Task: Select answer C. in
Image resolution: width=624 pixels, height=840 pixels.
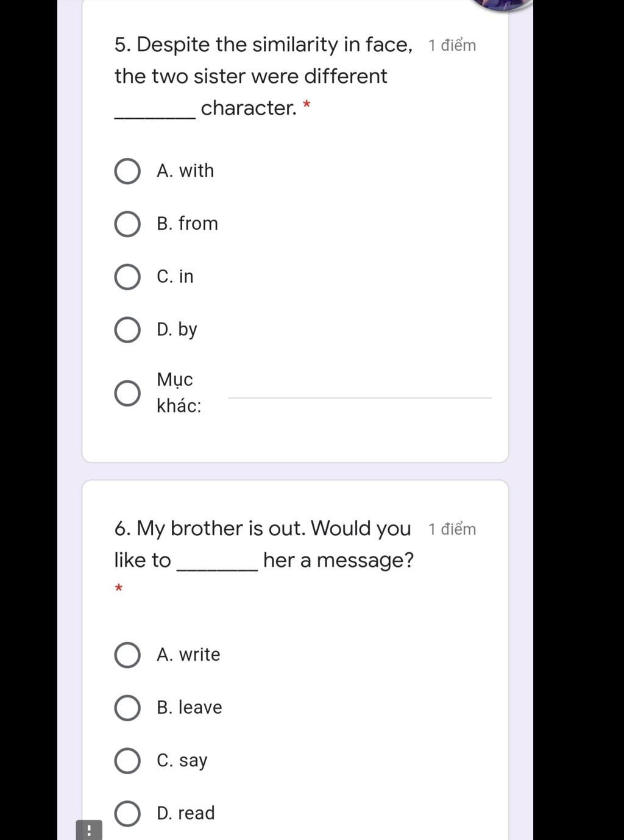Action: click(x=127, y=277)
